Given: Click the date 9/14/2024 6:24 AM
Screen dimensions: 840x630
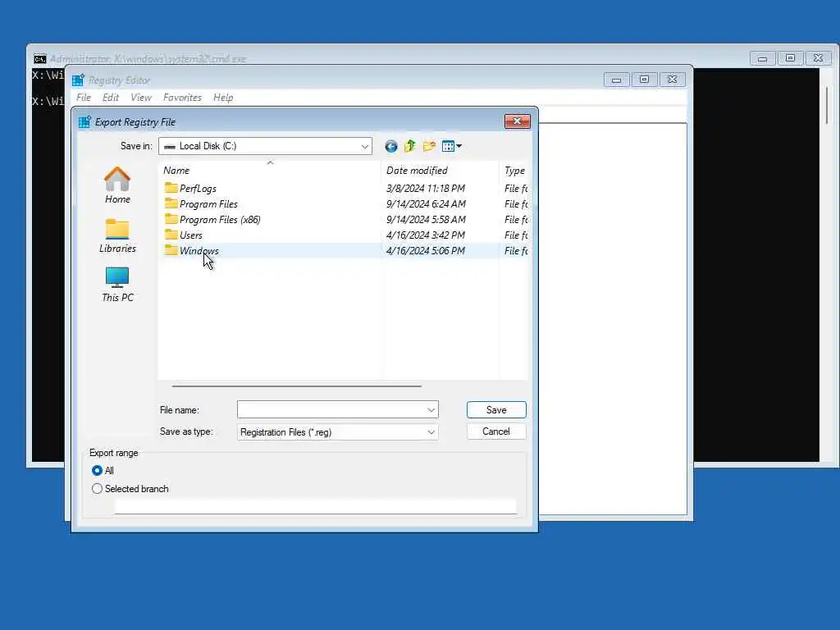Looking at the screenshot, I should pos(426,204).
